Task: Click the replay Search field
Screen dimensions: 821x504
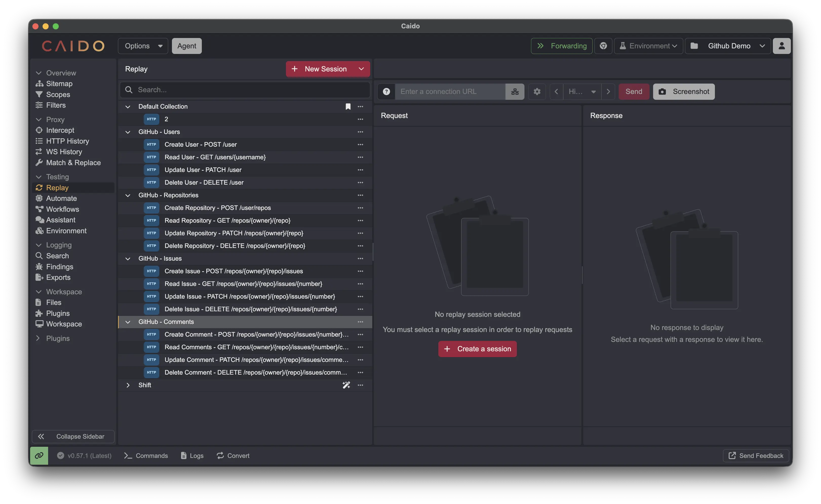Action: pos(245,90)
